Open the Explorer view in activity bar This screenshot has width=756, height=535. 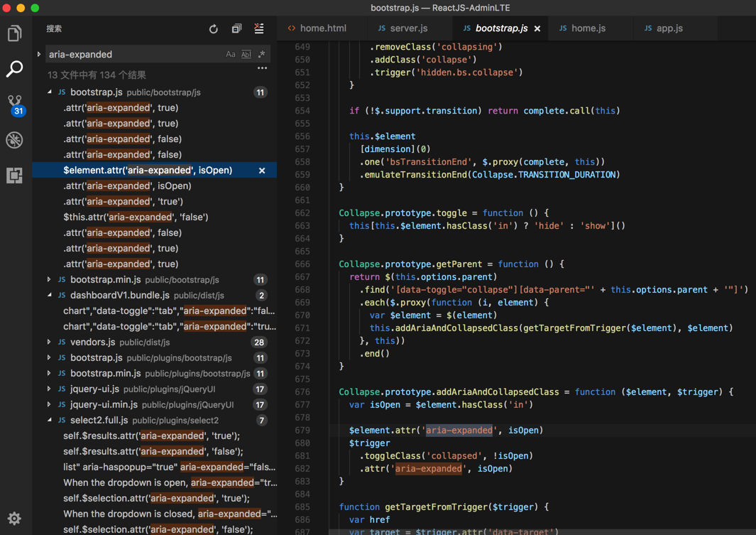pos(14,33)
